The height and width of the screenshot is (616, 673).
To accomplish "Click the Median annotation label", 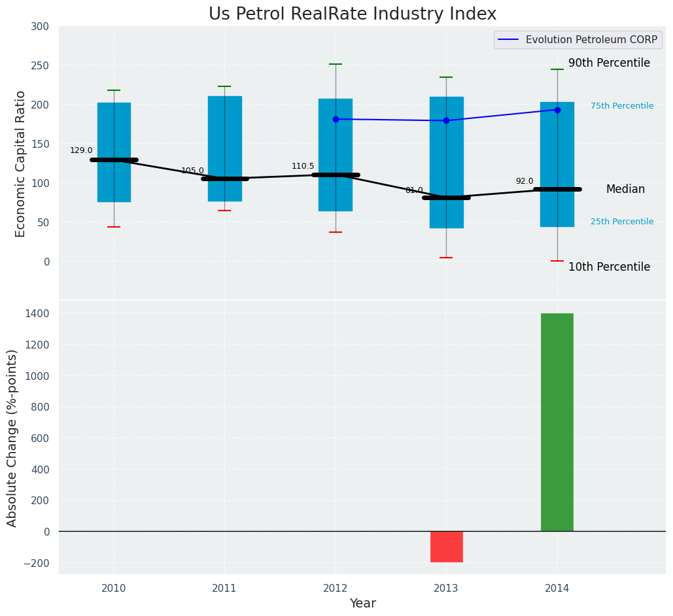I will [x=625, y=189].
